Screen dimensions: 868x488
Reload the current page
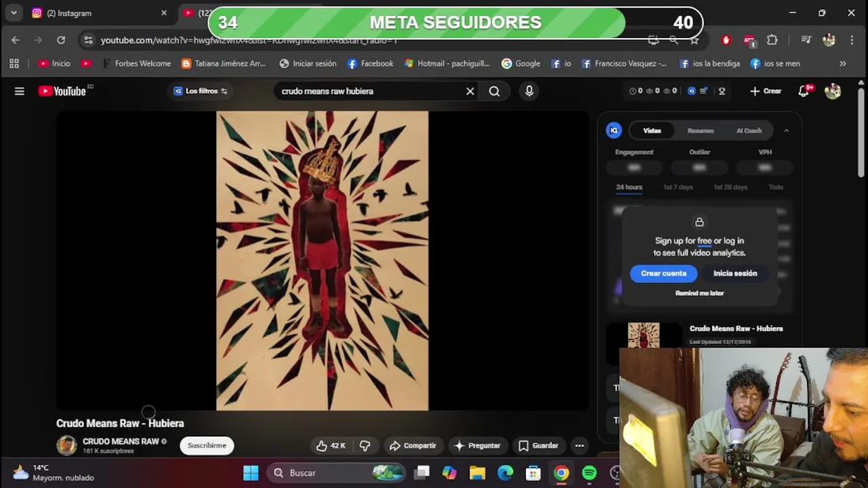tap(61, 40)
